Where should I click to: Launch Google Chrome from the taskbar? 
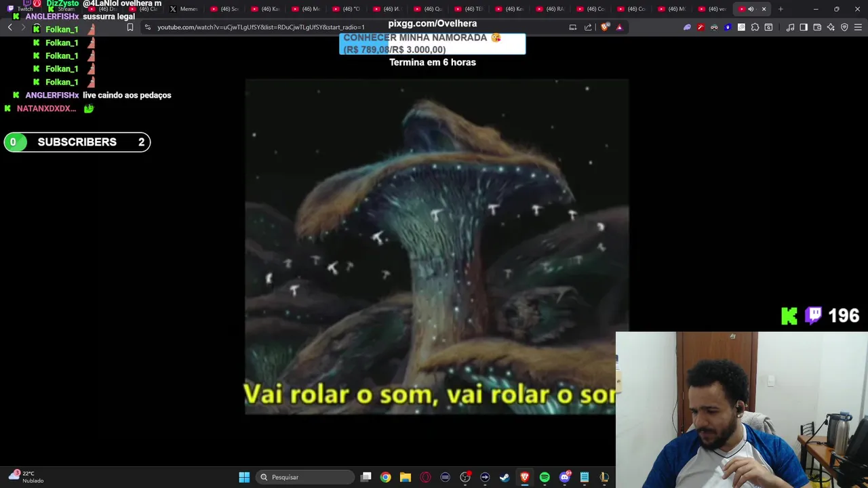click(x=385, y=477)
